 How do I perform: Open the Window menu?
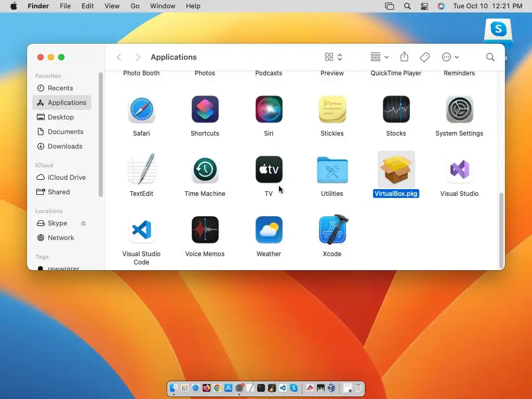(x=163, y=6)
